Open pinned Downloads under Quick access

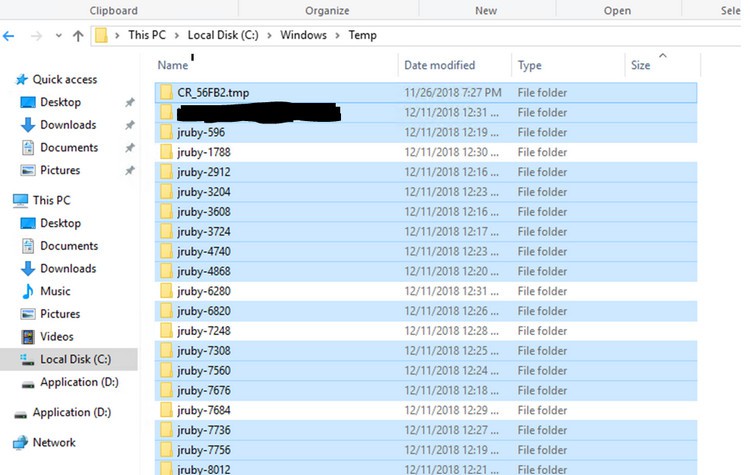pyautogui.click(x=68, y=125)
